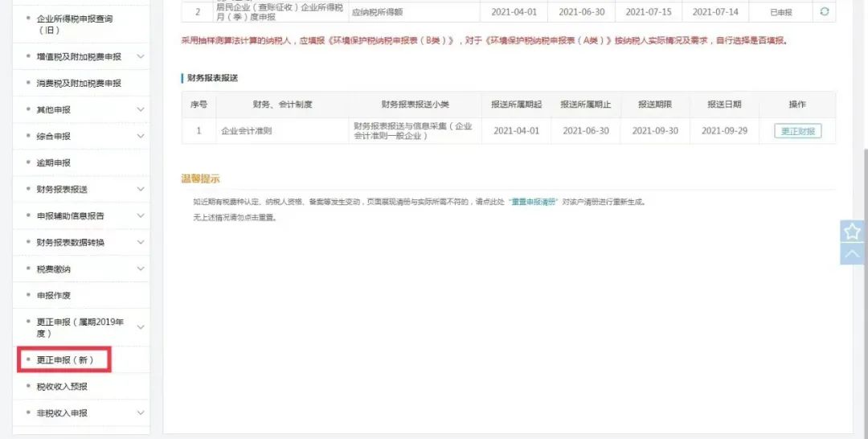This screenshot has height=439, width=868.
Task: Expand 申报辅助信息报告 chevron
Action: [x=141, y=216]
